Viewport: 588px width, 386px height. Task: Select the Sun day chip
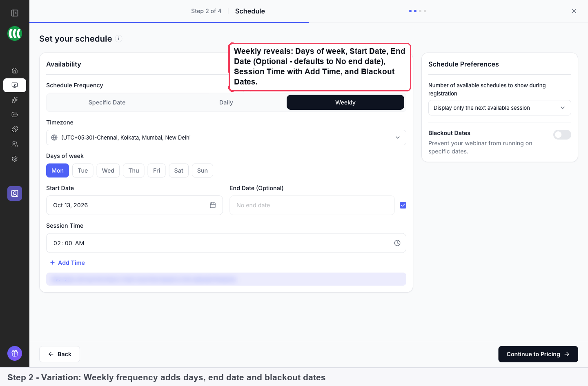(203, 171)
